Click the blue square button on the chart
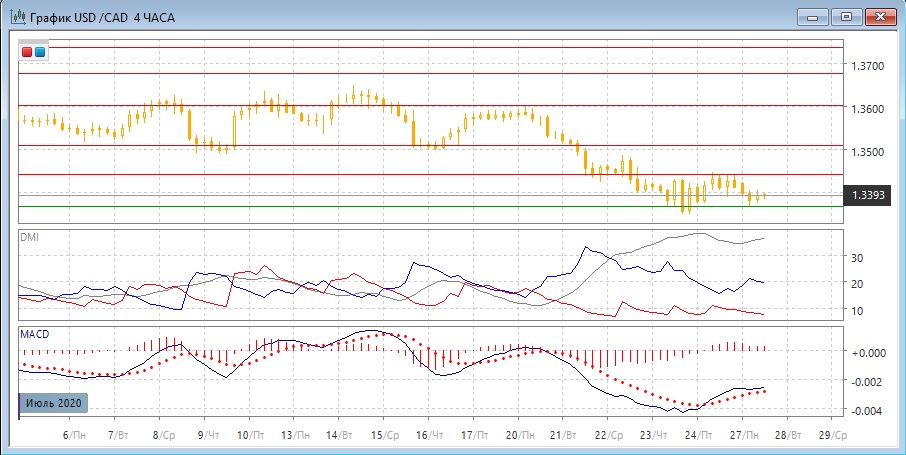The width and height of the screenshot is (906, 455). click(40, 52)
